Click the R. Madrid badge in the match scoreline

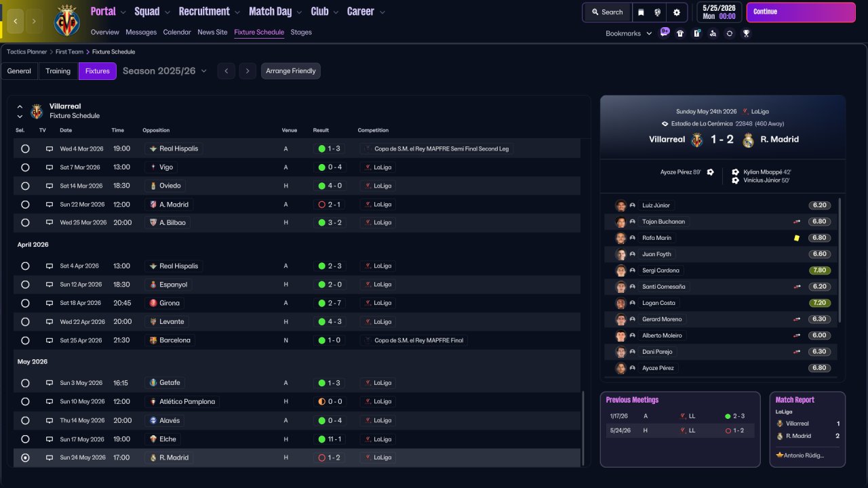pos(748,140)
